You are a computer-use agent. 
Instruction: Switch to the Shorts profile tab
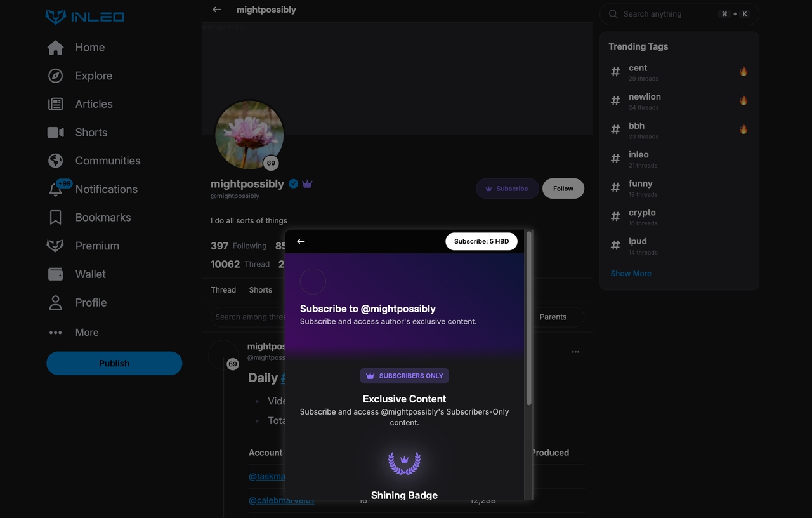260,290
